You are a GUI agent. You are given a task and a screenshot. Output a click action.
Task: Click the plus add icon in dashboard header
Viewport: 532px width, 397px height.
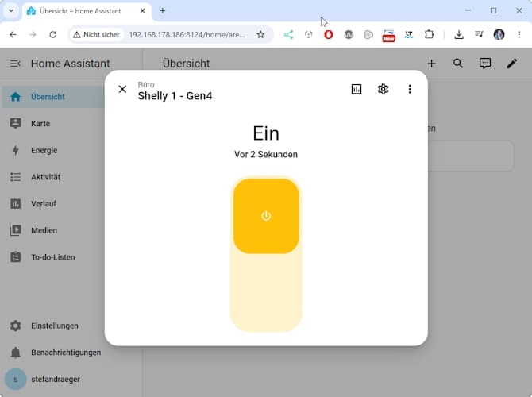432,64
